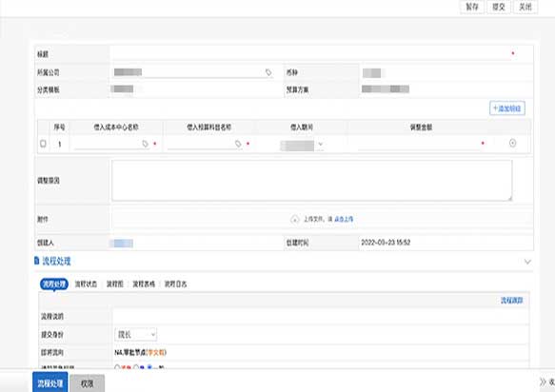Click the +添加明细 button
The height and width of the screenshot is (392, 555).
pos(506,108)
